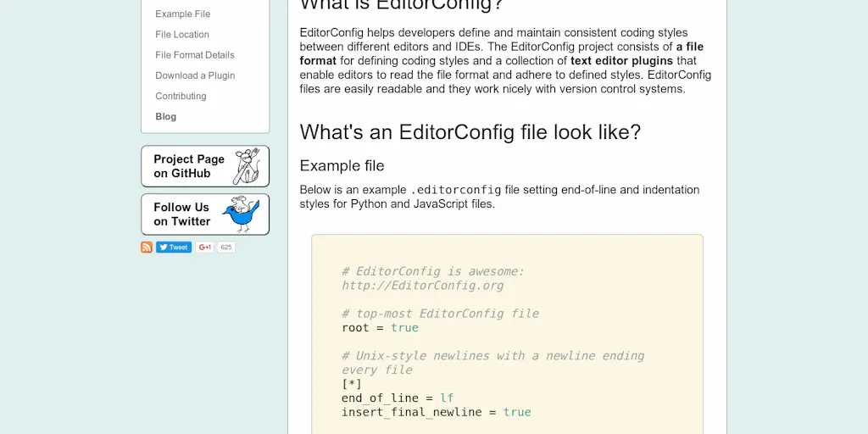The height and width of the screenshot is (434, 868).
Task: Click '# top-most EditorConfig file' comment
Action: 440,314
